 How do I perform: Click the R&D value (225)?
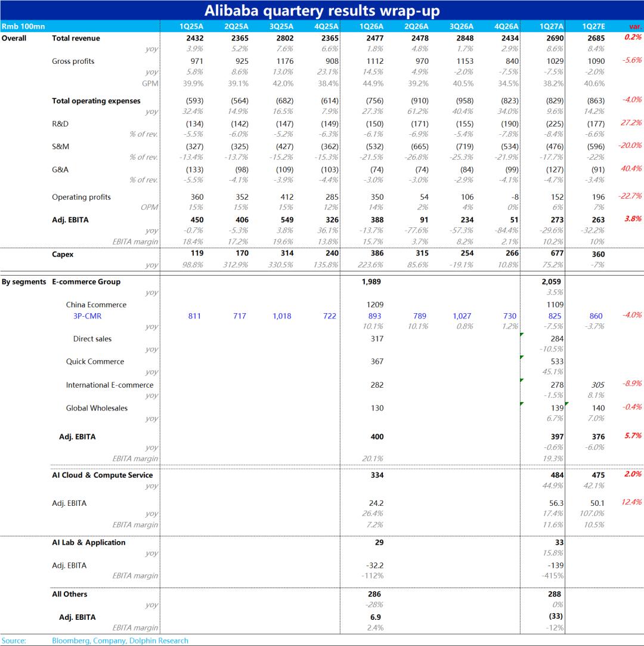[x=555, y=124]
